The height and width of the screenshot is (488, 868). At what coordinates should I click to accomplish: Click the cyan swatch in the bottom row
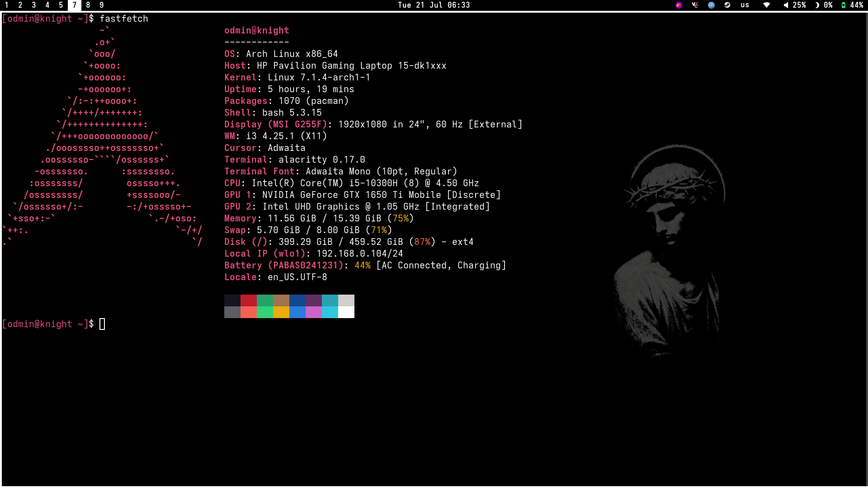330,312
